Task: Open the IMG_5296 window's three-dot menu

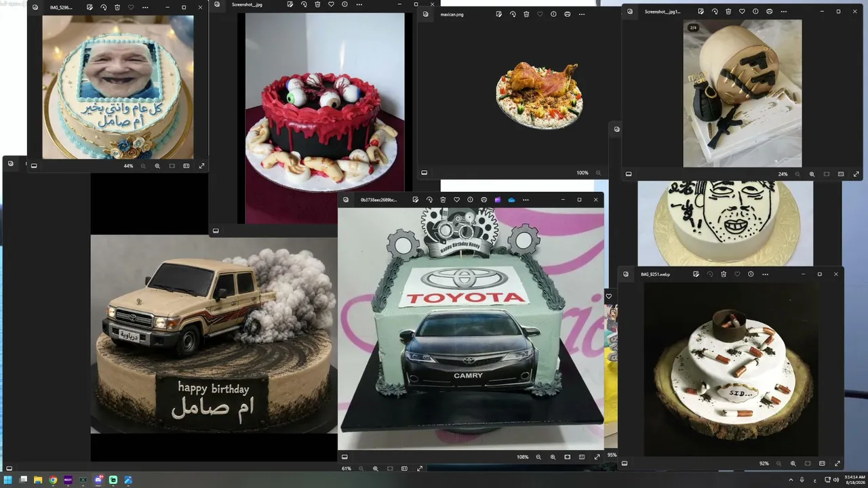Action: click(x=145, y=7)
